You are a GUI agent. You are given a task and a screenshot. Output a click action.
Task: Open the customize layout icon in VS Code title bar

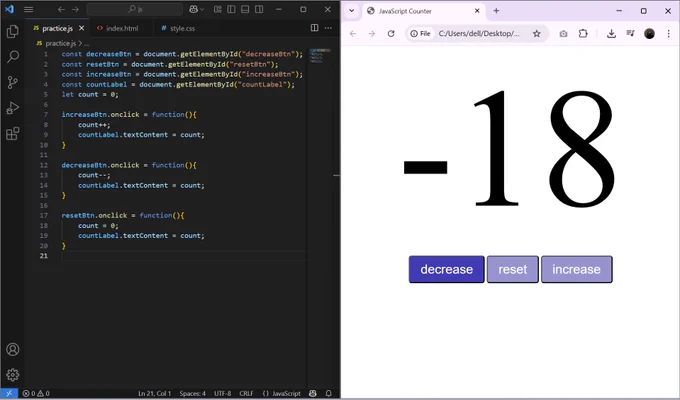(x=218, y=9)
